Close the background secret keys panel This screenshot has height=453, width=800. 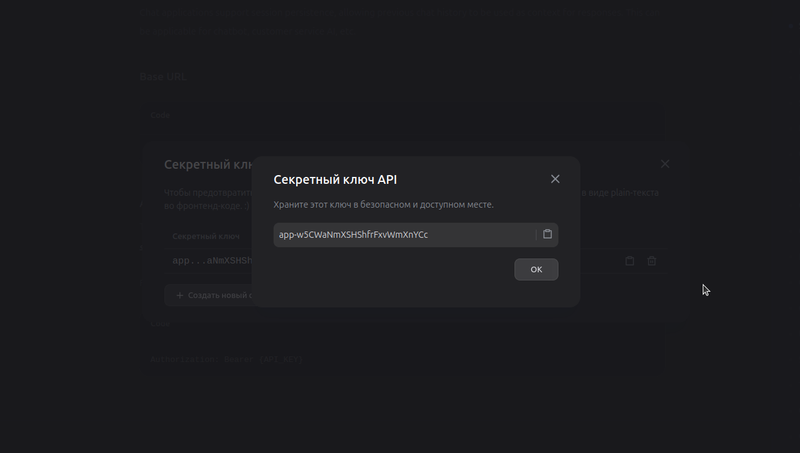665,164
